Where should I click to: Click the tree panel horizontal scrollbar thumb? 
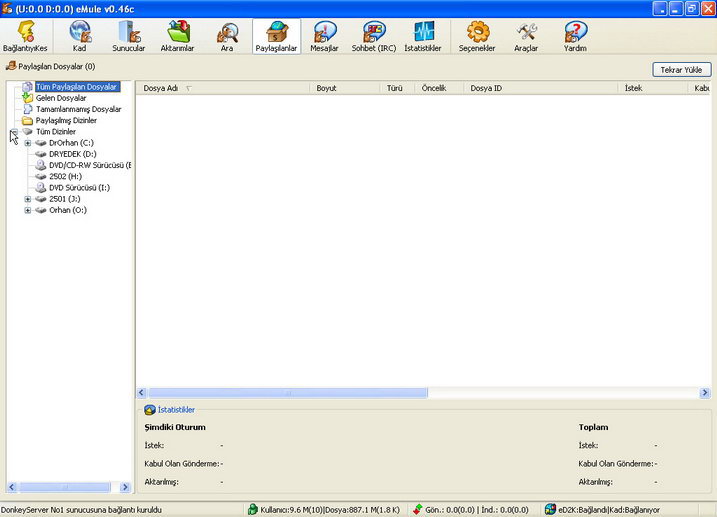pos(64,487)
